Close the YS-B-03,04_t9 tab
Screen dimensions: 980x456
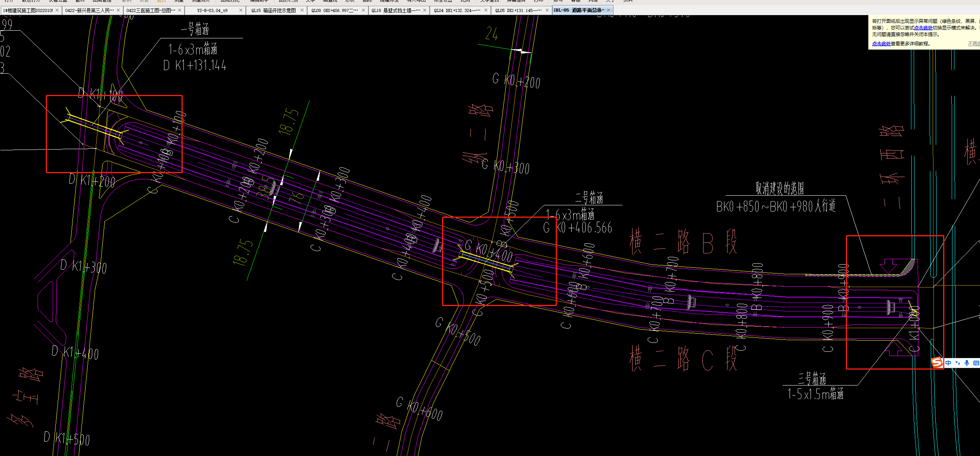point(241,10)
